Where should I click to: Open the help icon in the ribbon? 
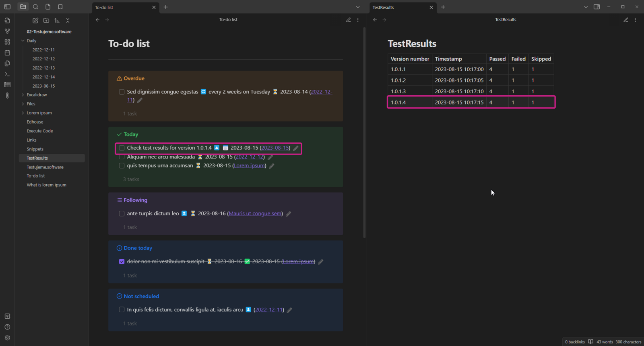pyautogui.click(x=7, y=327)
